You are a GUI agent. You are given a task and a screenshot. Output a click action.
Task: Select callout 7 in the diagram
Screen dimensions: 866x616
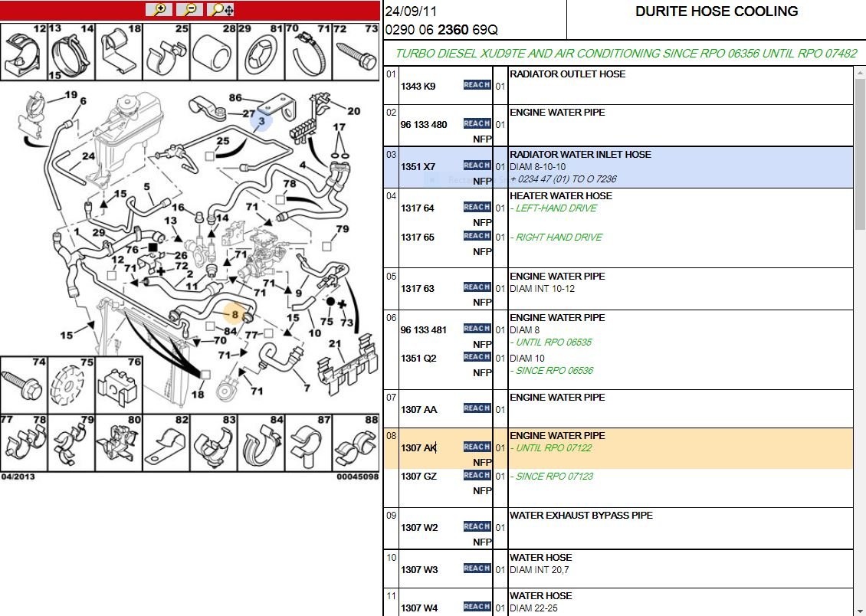[307, 388]
